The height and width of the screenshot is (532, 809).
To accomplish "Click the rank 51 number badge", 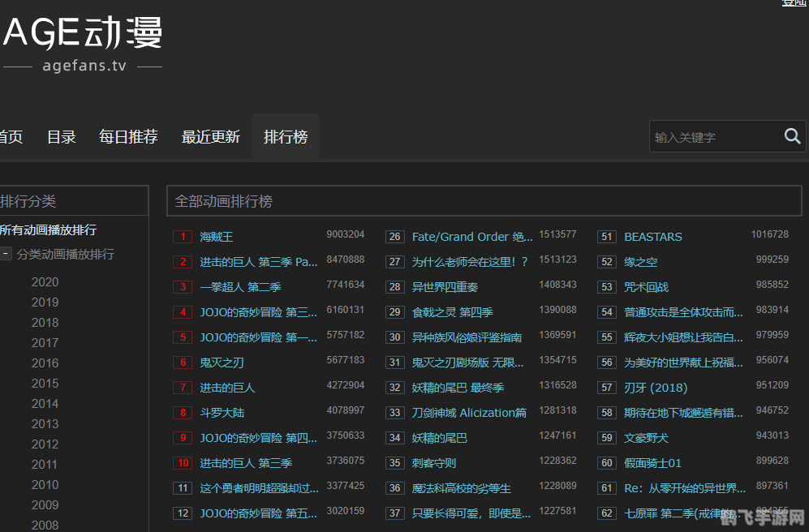I will (607, 237).
